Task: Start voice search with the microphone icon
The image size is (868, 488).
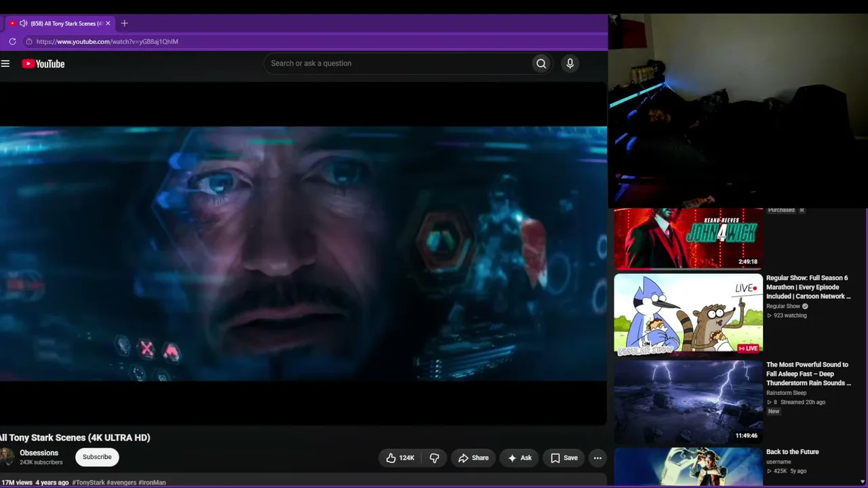Action: tap(570, 64)
